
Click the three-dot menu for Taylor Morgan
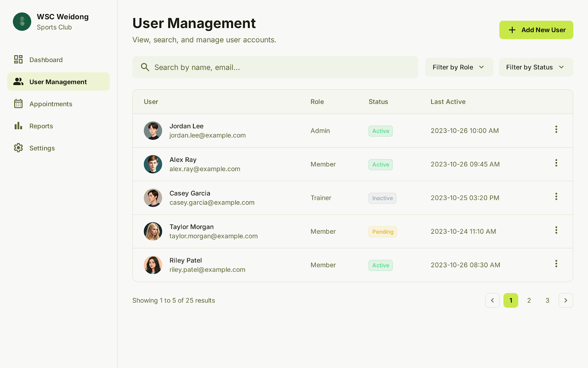point(556,230)
